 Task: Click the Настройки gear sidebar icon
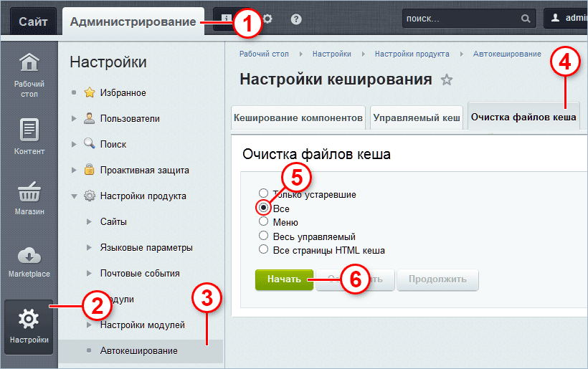coord(29,319)
